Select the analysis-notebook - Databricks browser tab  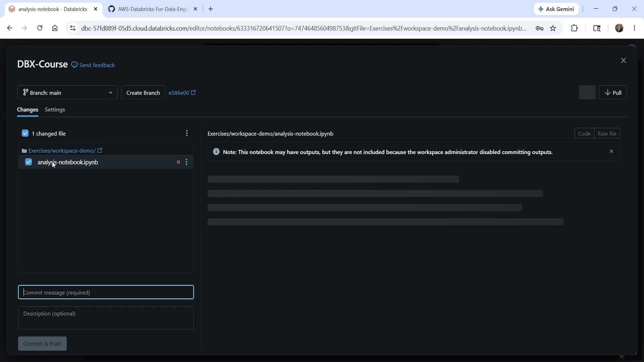pos(53,9)
